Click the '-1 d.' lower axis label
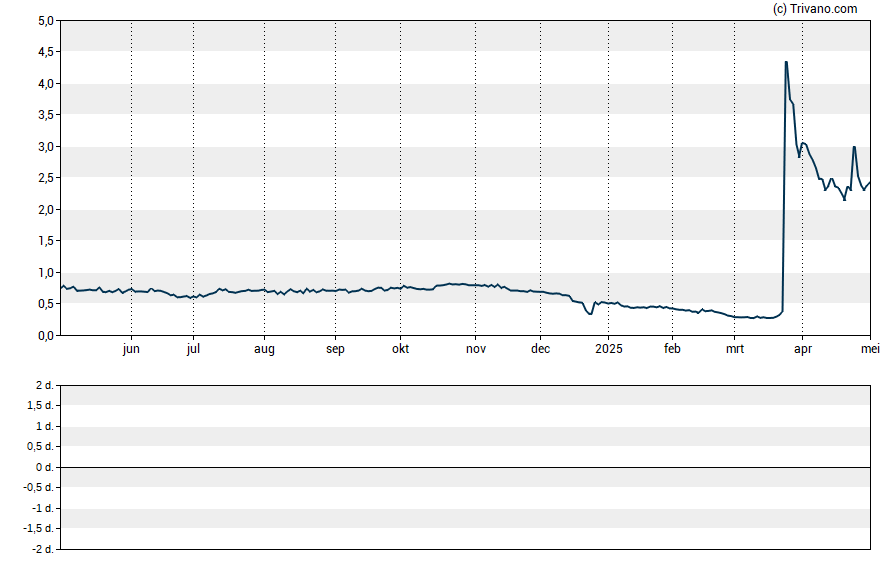 (x=43, y=508)
